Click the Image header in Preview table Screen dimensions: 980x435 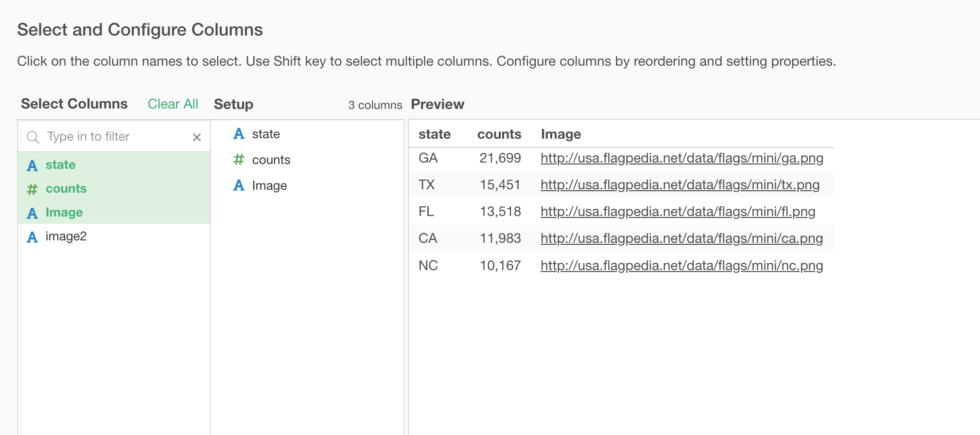pos(561,134)
